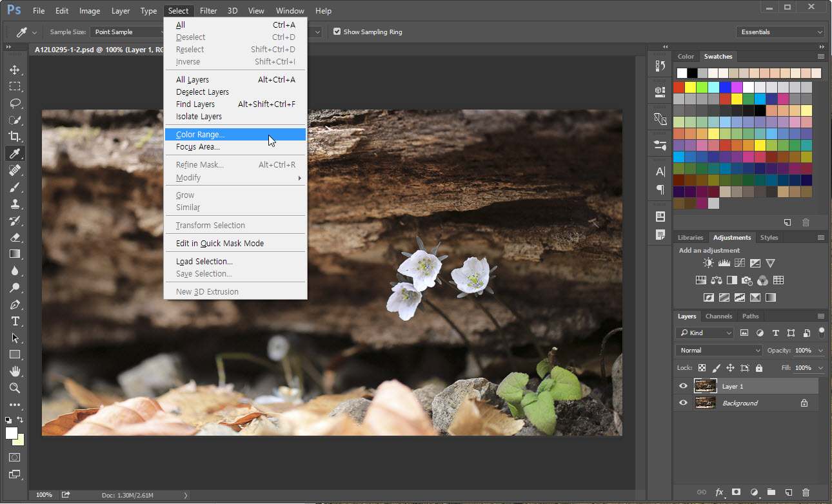The height and width of the screenshot is (504, 832).
Task: Toggle lock image pixels brush icon
Action: pyautogui.click(x=716, y=368)
